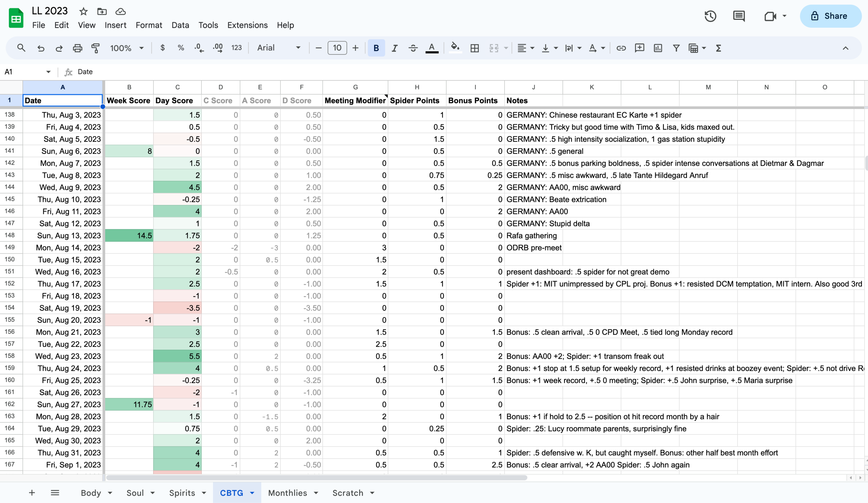Open the search the menus tool

[21, 48]
